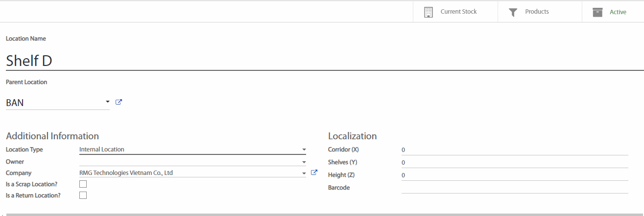The image size is (644, 216).
Task: Click the Active archive box icon
Action: (x=597, y=12)
